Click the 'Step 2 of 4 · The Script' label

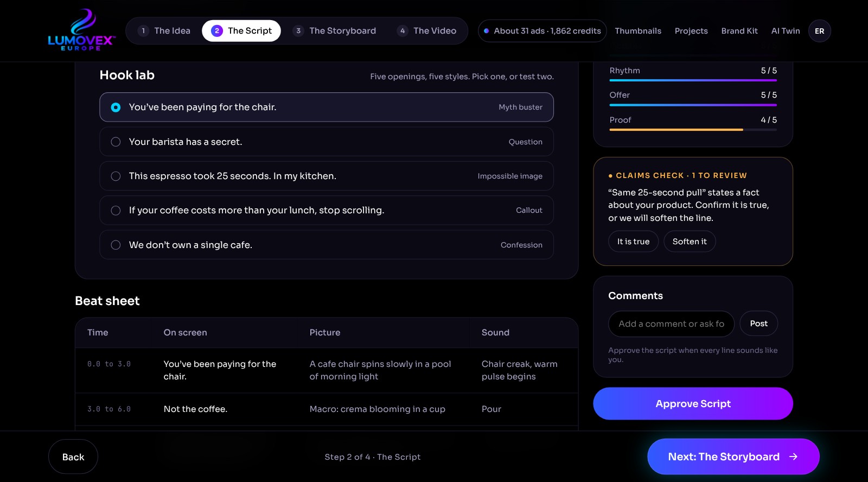[x=373, y=457]
